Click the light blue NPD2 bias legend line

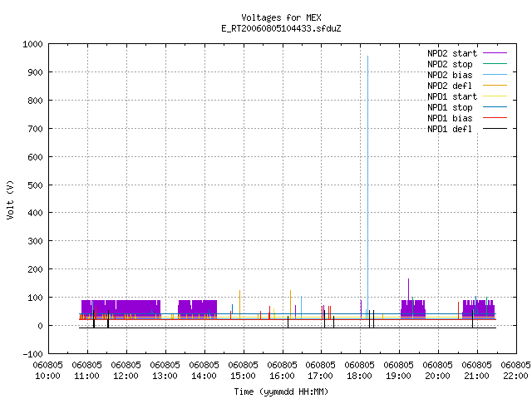495,74
